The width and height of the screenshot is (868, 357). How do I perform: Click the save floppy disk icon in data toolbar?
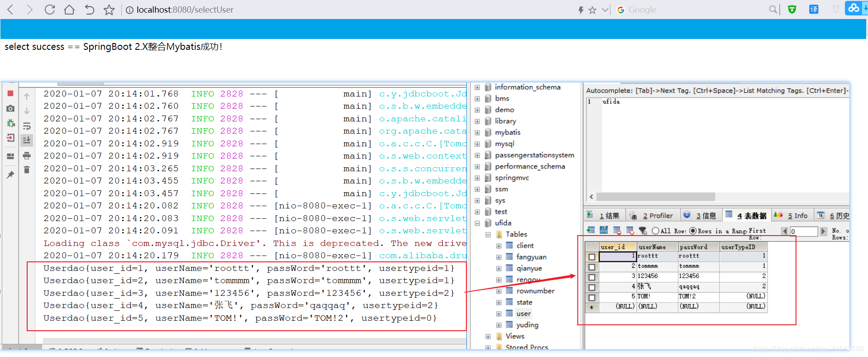[604, 231]
